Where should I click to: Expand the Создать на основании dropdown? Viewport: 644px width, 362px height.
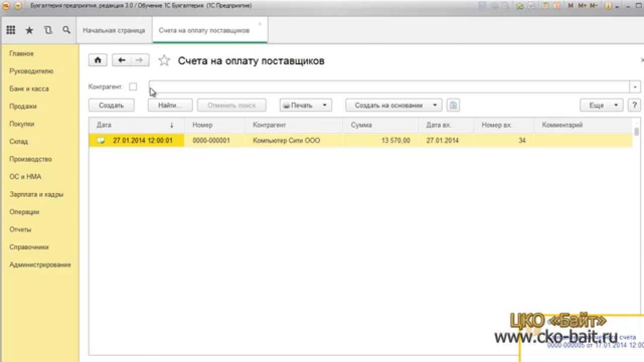434,105
